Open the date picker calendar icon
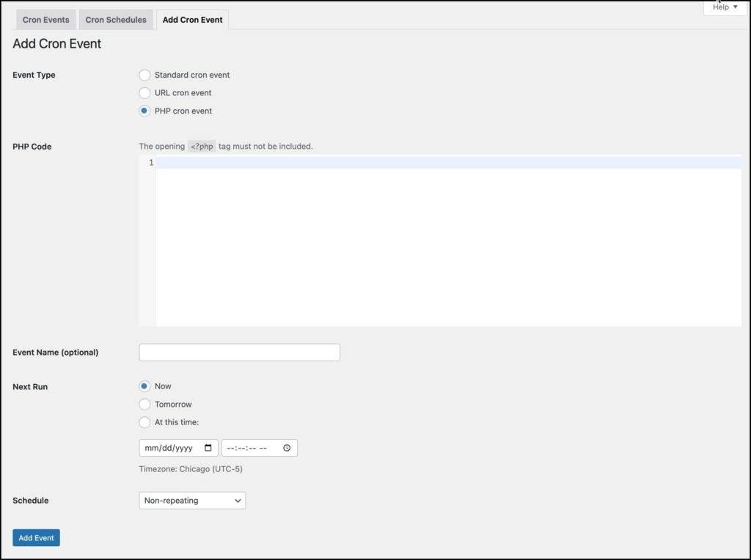751x560 pixels. [x=210, y=447]
